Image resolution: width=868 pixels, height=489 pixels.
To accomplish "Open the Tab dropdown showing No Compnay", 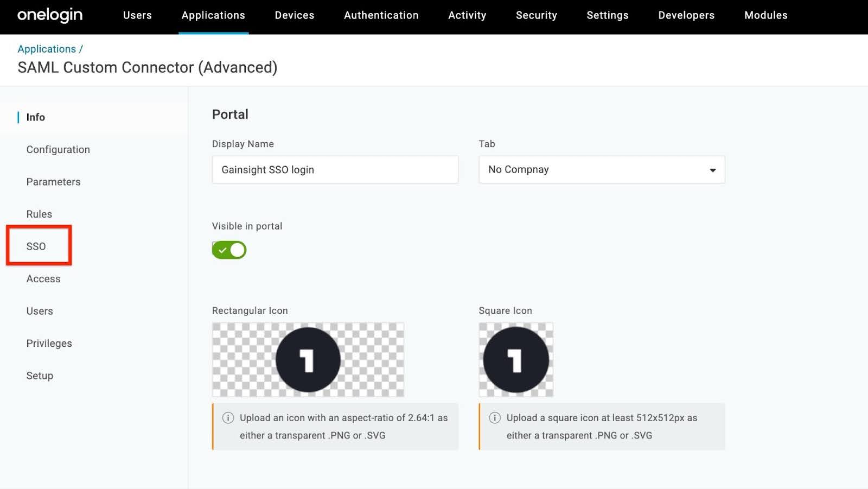I will [x=601, y=169].
